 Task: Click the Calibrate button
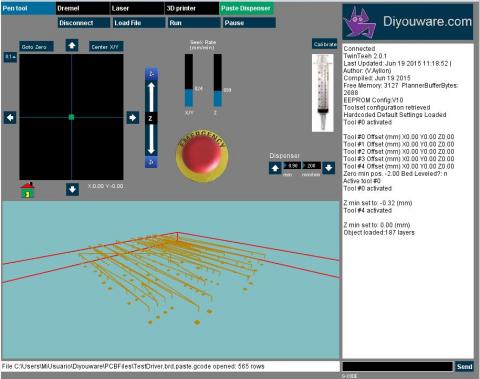(325, 44)
